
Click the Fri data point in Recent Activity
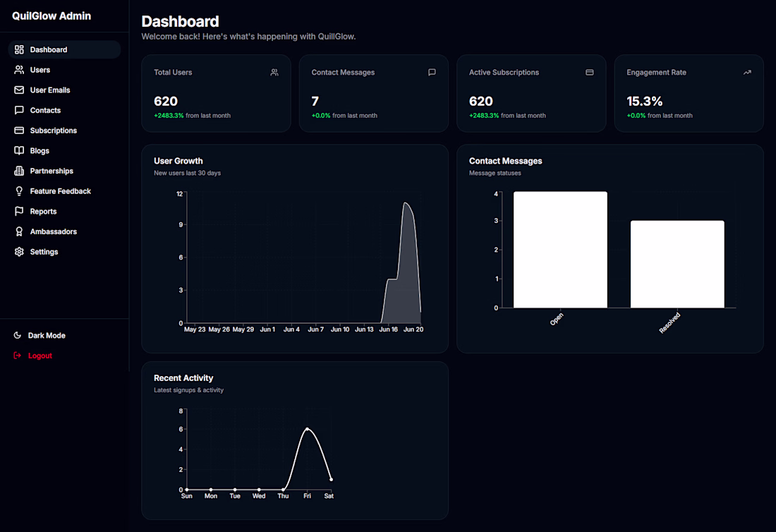308,429
